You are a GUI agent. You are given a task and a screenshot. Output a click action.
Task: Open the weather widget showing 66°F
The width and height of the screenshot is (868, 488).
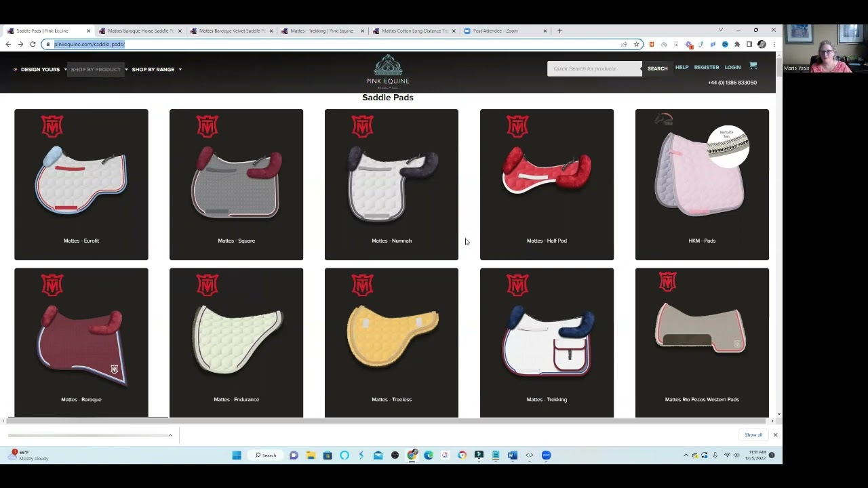(29, 455)
